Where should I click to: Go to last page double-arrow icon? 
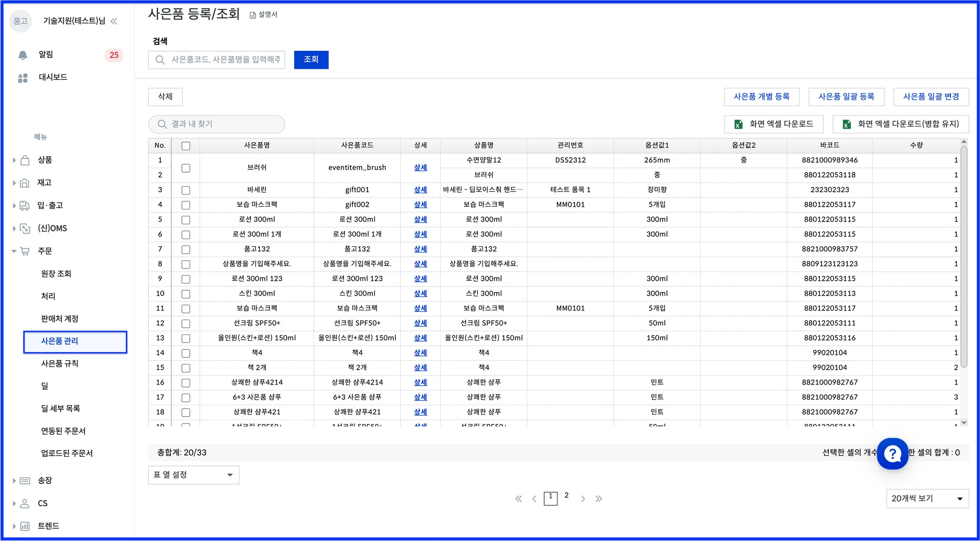(599, 499)
